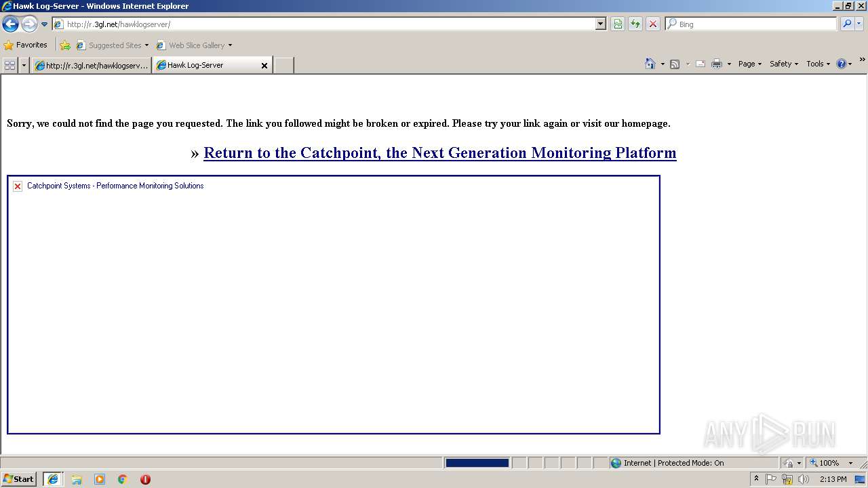Open the Page menu

click(749, 64)
